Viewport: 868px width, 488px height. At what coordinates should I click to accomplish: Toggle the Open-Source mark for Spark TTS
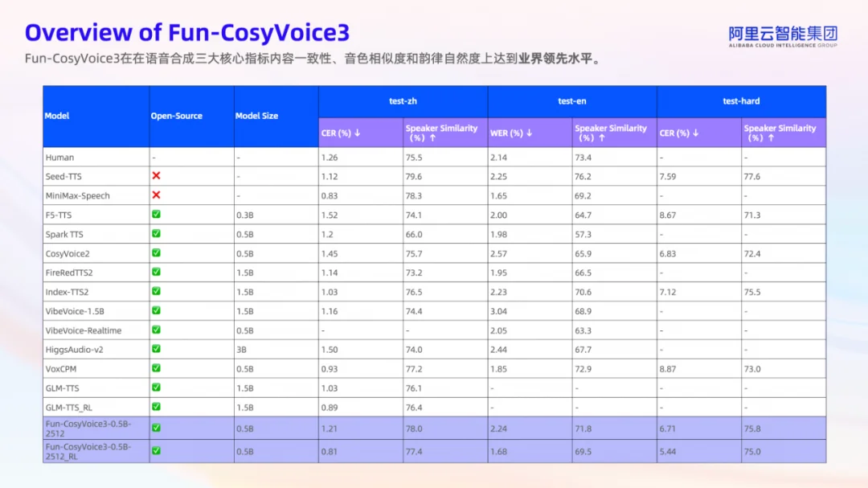pos(158,234)
